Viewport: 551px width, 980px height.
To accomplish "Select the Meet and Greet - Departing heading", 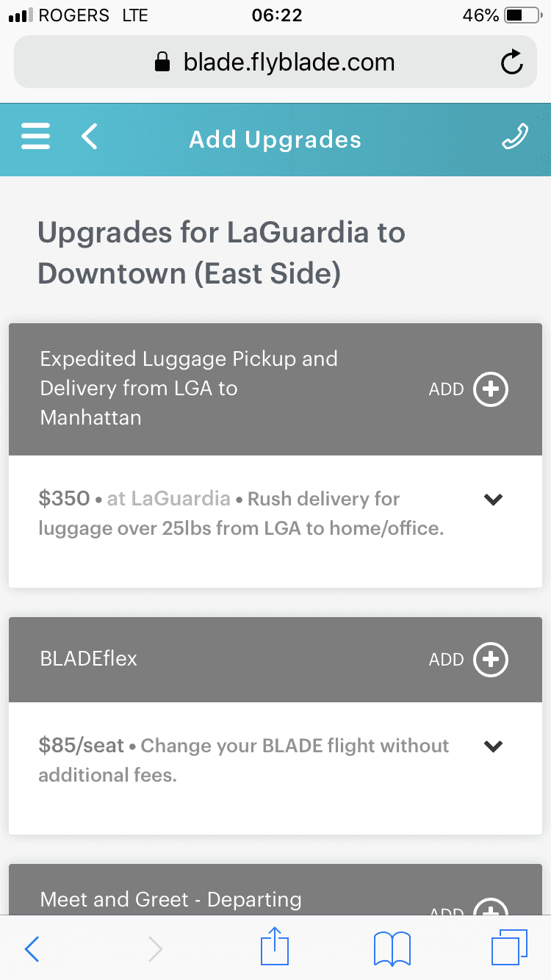I will pos(171,900).
